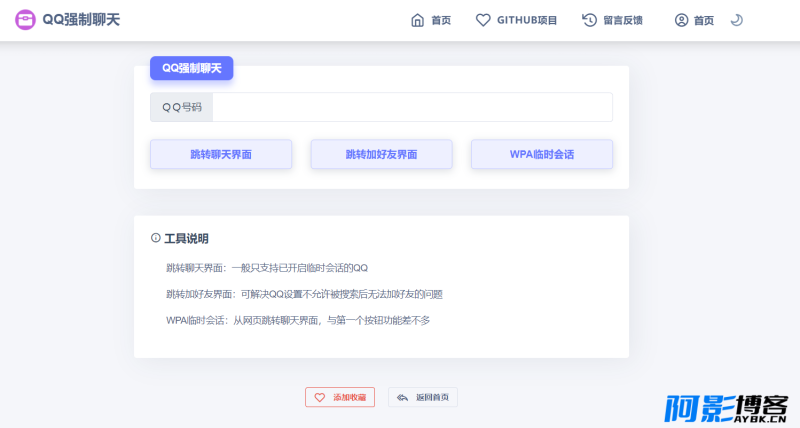Click description line starting 跳转加好友界面：可解决
This screenshot has width=800, height=428.
coord(304,294)
